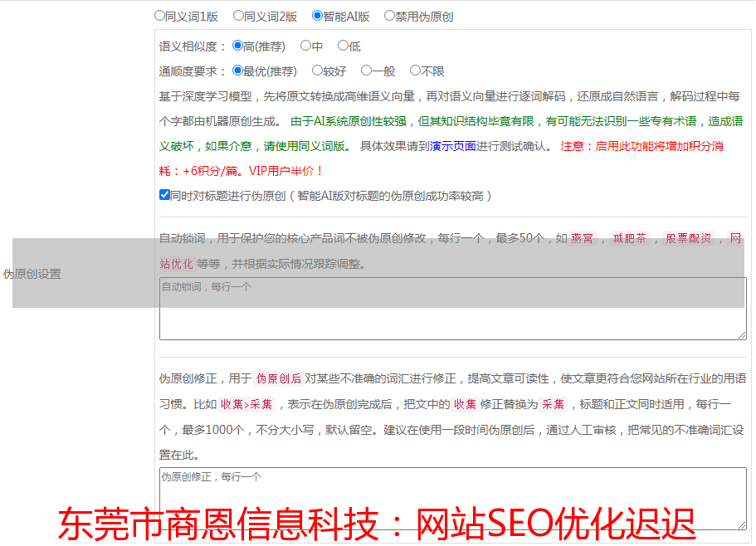Select the 智能AI版 radio option

(317, 16)
